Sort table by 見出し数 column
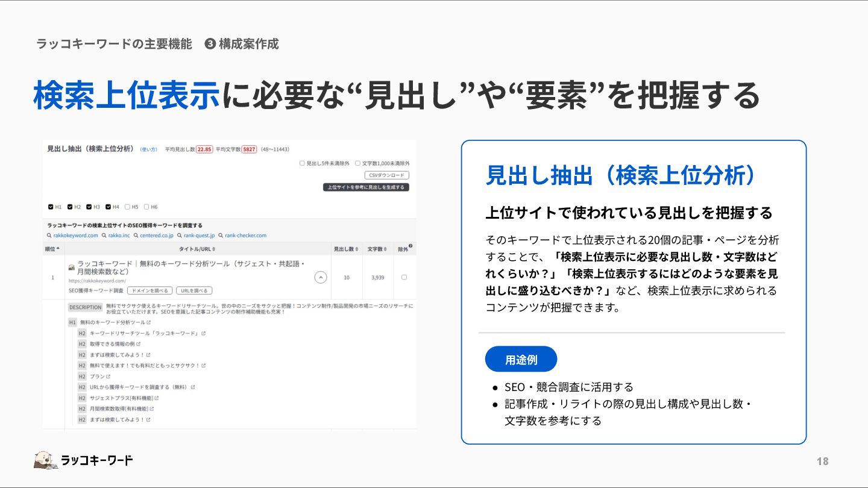The width and height of the screenshot is (868, 488). [x=346, y=249]
